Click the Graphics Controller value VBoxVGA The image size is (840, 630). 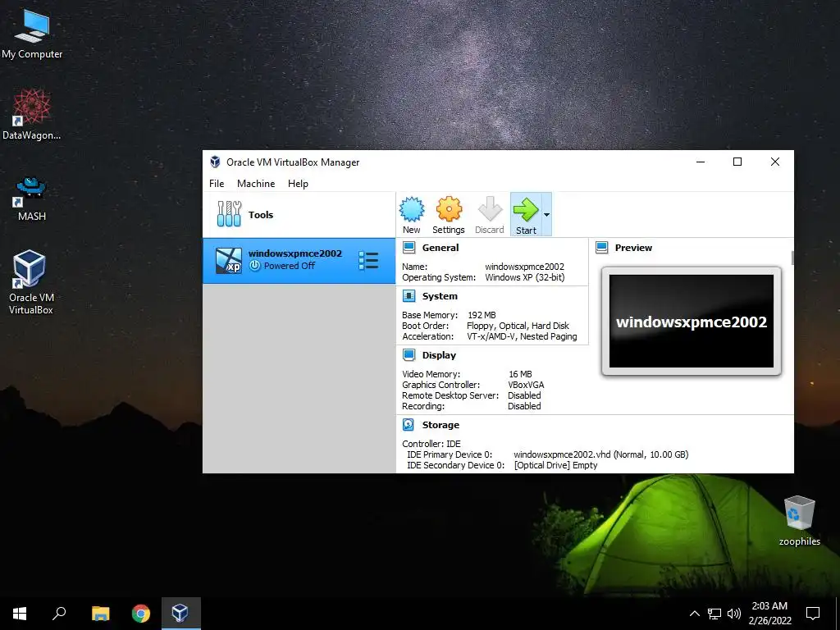click(x=526, y=385)
